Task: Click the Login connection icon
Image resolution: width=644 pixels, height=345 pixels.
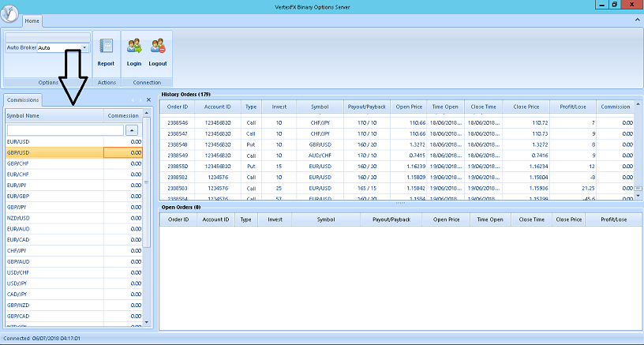Action: click(134, 53)
